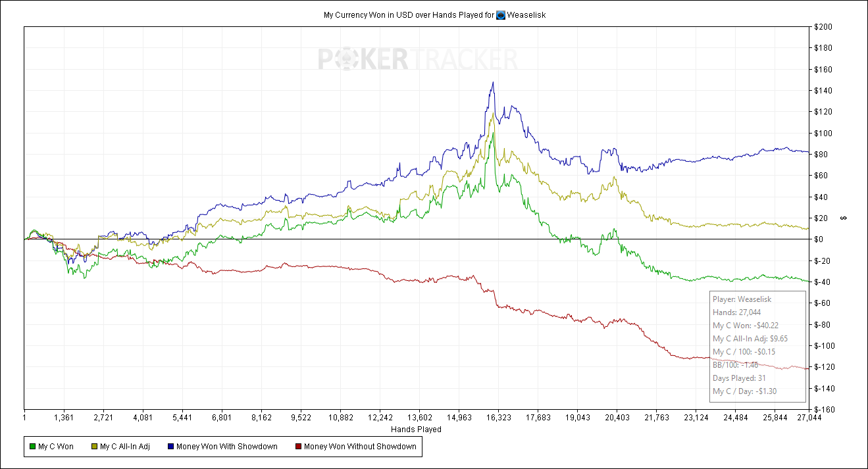The image size is (868, 469).
Task: Click the $-160 y-axis label
Action: pyautogui.click(x=825, y=409)
